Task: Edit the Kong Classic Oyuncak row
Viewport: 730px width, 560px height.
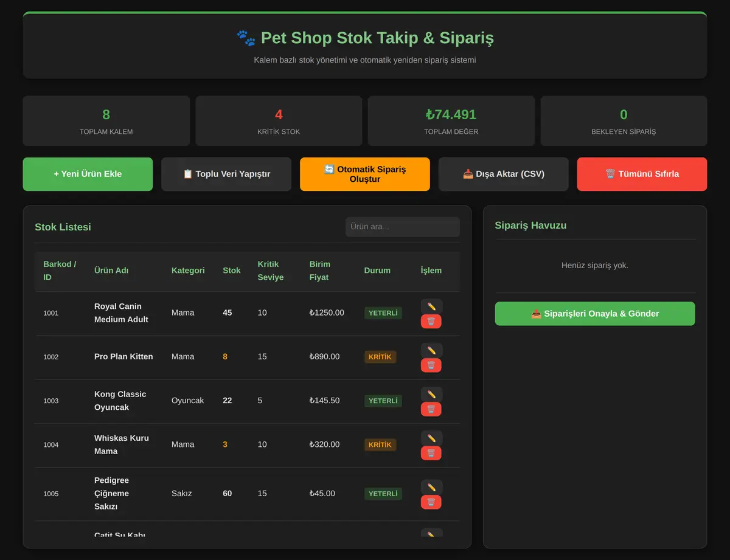Action: (x=431, y=394)
